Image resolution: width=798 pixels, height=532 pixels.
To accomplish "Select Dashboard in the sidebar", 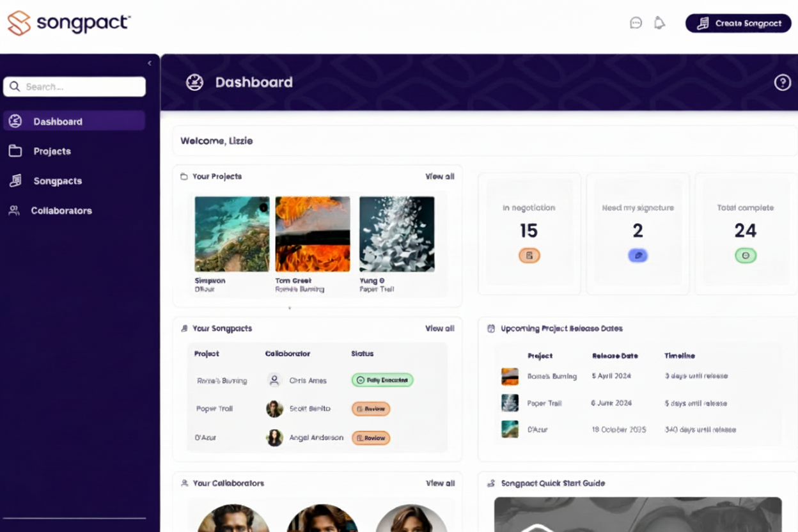I will (58, 121).
